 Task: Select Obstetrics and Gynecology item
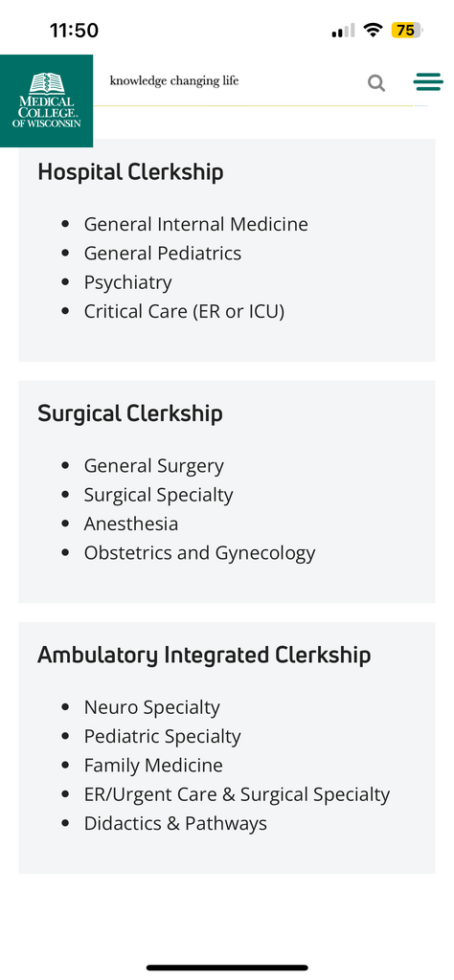200,553
